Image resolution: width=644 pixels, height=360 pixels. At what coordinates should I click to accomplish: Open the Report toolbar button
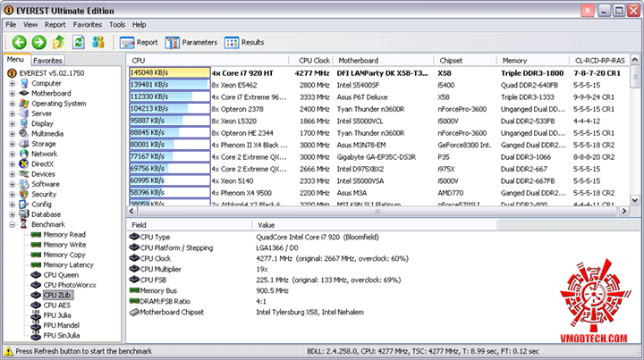coord(139,42)
